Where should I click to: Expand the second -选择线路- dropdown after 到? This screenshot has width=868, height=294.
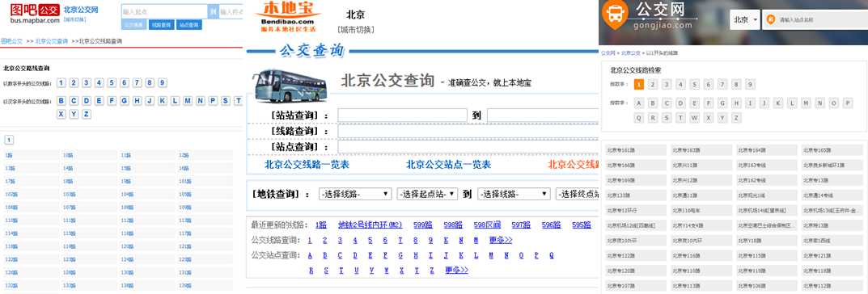click(514, 194)
